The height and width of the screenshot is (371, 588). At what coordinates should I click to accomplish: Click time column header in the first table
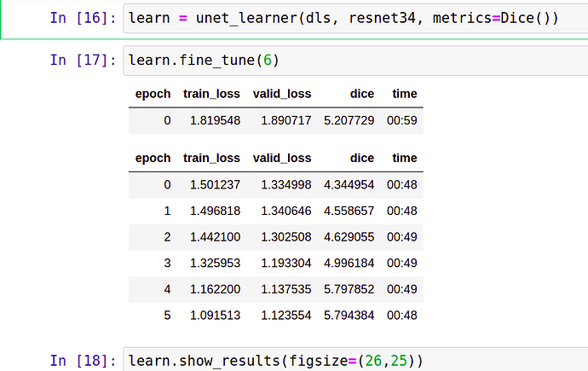click(x=404, y=94)
